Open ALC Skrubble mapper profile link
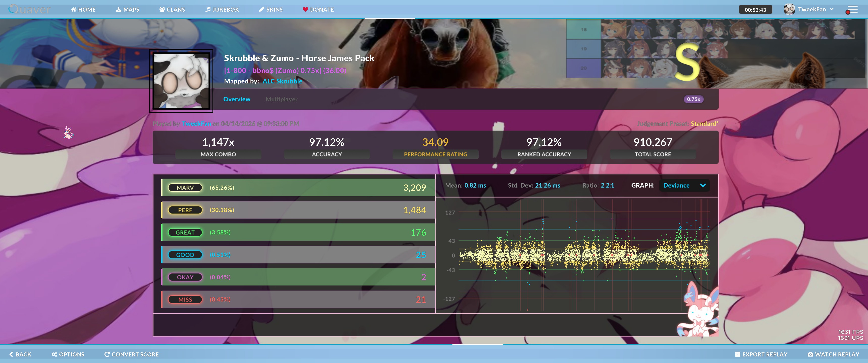 [282, 81]
